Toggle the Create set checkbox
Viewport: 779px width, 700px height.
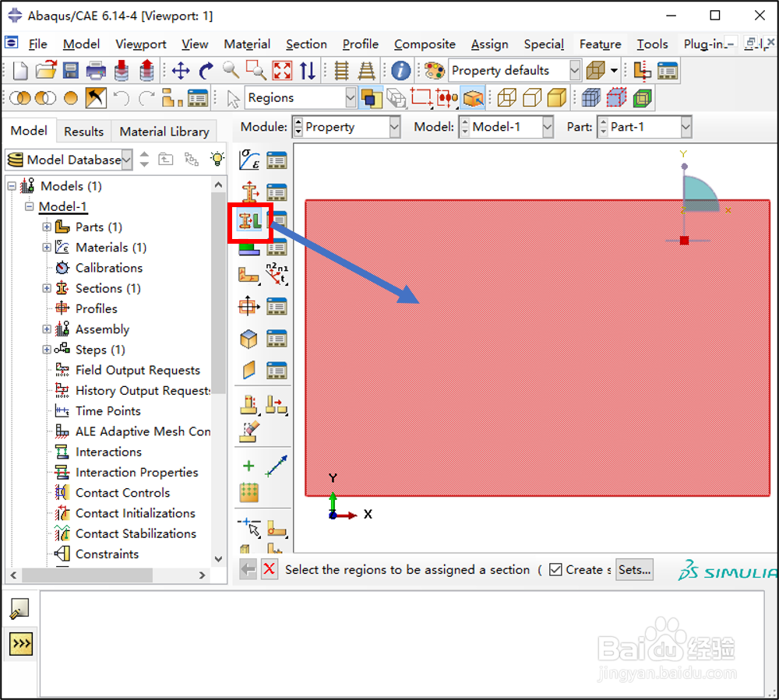(555, 569)
